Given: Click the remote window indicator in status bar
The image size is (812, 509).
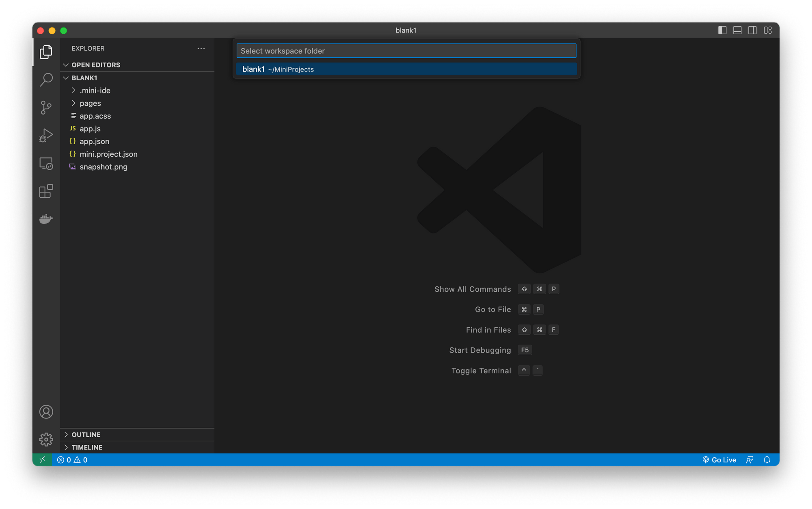Looking at the screenshot, I should coord(42,460).
